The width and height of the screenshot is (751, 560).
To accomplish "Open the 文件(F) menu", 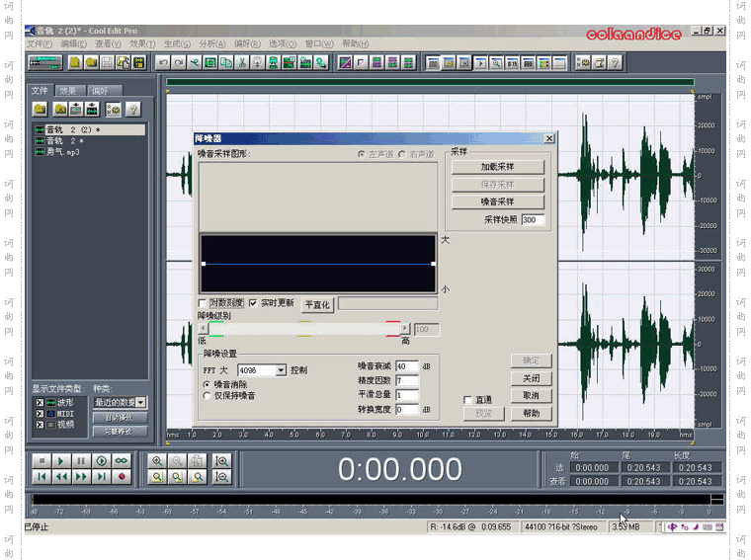I will pyautogui.click(x=40, y=44).
